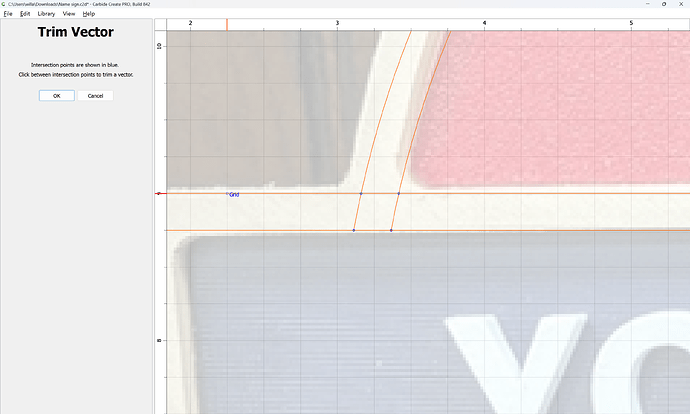Click the upper-left blue intersection point
Viewport: 690px width, 414px height.
coord(361,193)
